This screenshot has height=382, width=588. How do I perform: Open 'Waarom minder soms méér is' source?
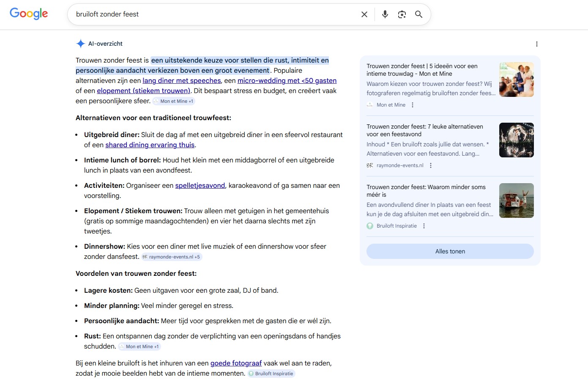[426, 191]
